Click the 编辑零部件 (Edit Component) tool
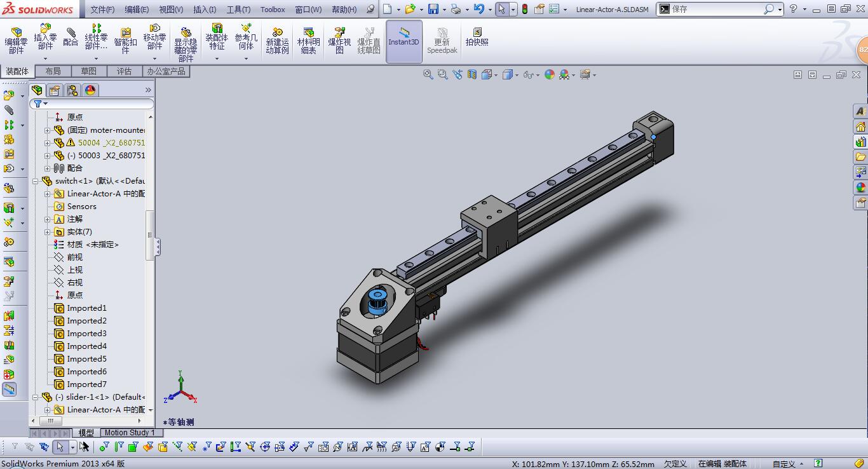Image resolution: width=868 pixels, height=469 pixels. (16, 41)
